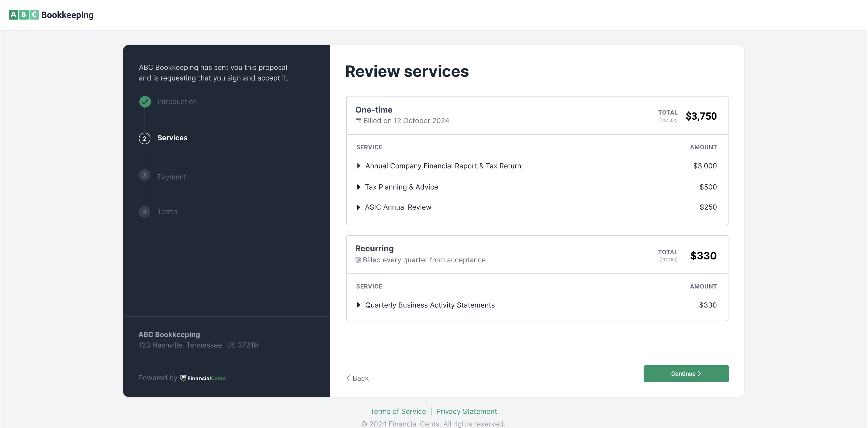This screenshot has height=428, width=868.
Task: Open Terms of Service link
Action: pyautogui.click(x=398, y=411)
